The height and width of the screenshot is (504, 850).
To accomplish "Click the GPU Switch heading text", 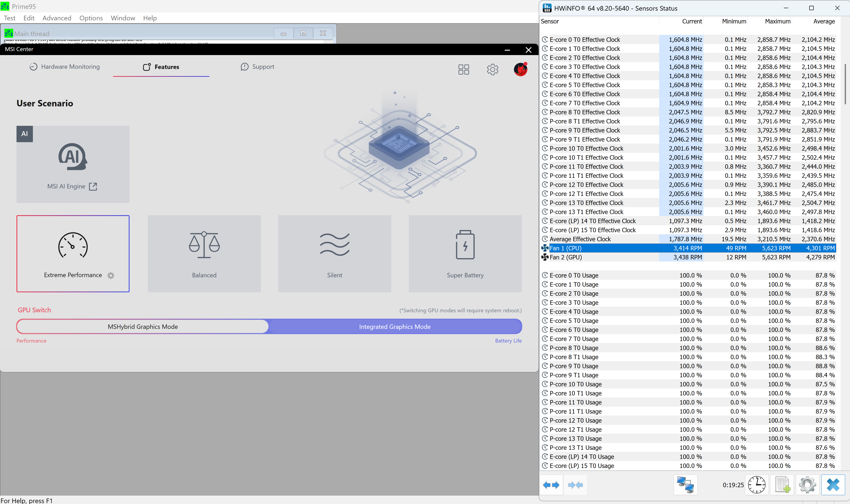I will tap(34, 310).
